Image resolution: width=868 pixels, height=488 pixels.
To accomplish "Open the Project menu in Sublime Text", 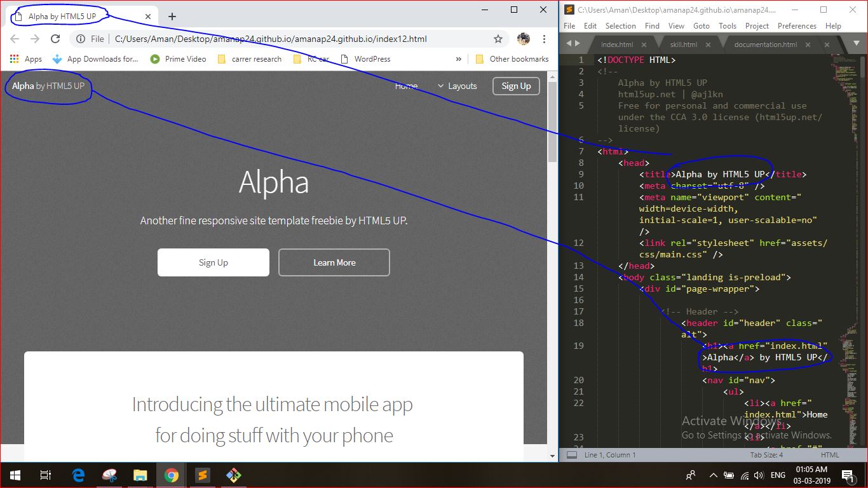I will click(757, 26).
